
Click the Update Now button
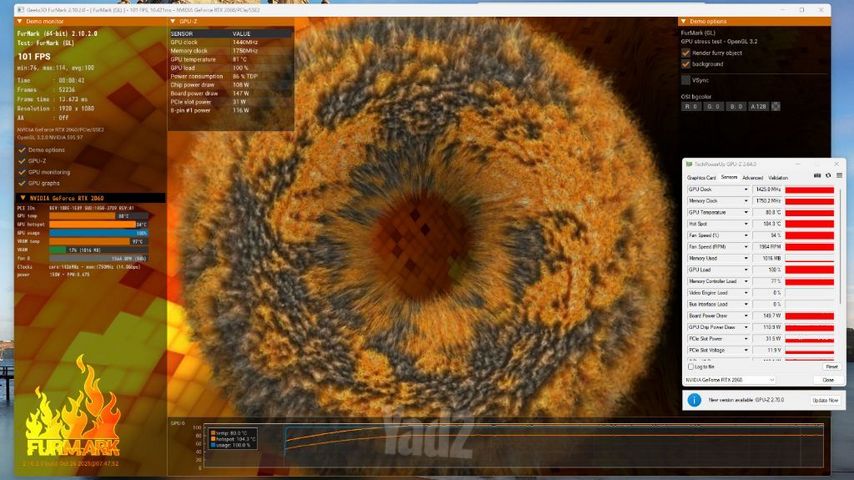pyautogui.click(x=825, y=400)
